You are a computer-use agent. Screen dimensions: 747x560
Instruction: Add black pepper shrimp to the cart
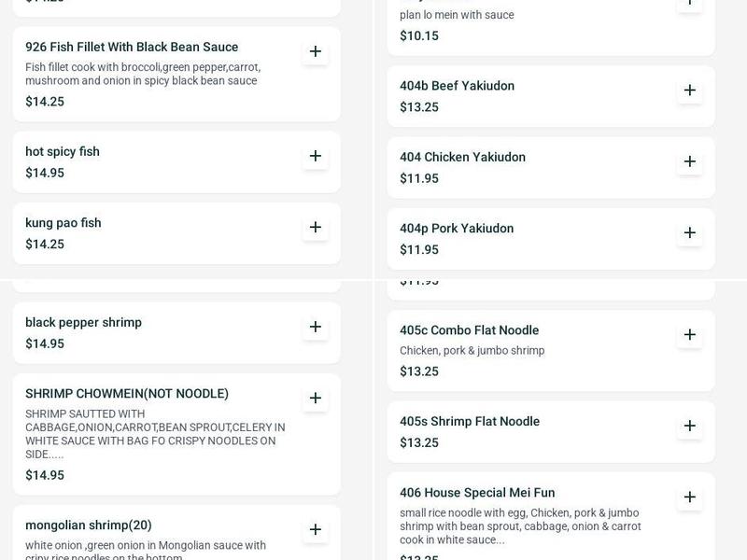(x=317, y=327)
